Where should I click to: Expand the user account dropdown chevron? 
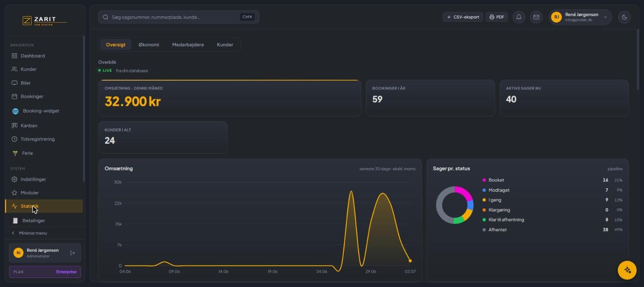605,17
